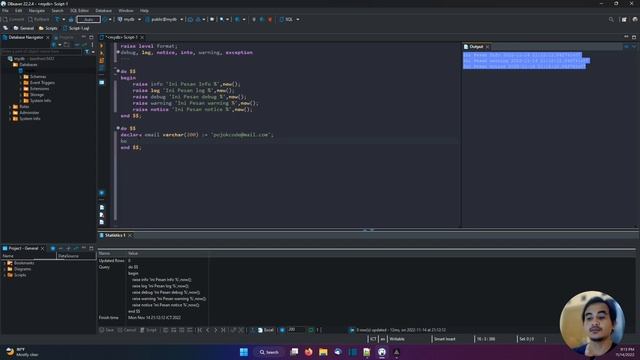
Task: Click the navigator filter funnel icon
Action: [87, 52]
